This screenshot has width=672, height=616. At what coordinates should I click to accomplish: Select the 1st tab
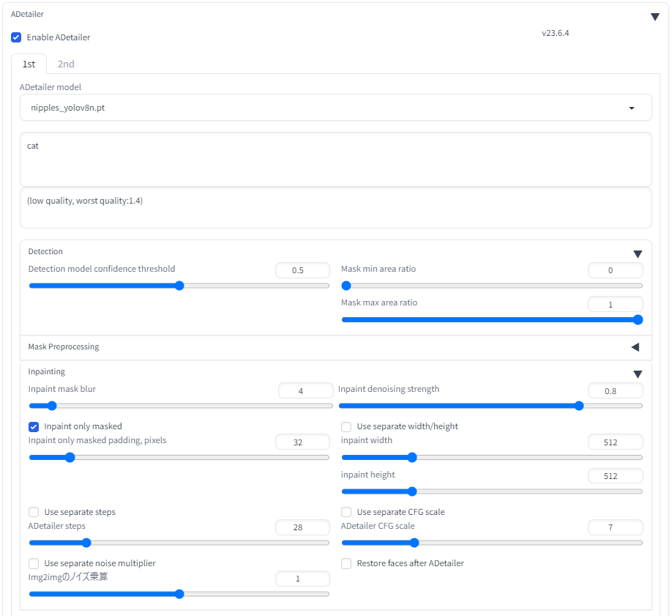click(29, 64)
